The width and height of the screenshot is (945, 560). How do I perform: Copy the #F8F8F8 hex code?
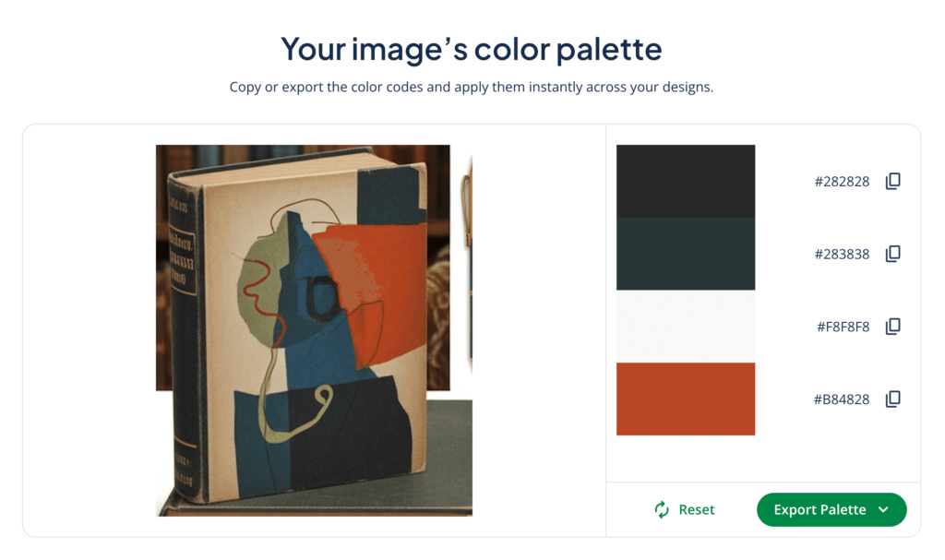pos(892,326)
